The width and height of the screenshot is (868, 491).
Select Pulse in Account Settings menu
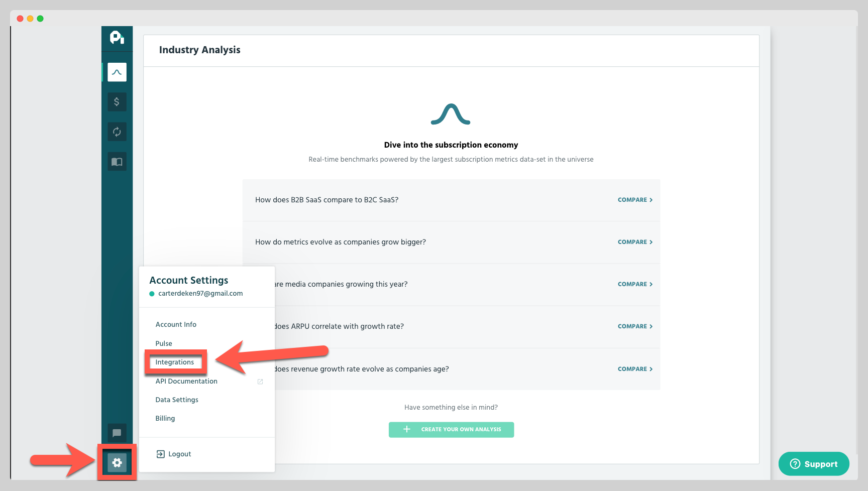pos(164,343)
